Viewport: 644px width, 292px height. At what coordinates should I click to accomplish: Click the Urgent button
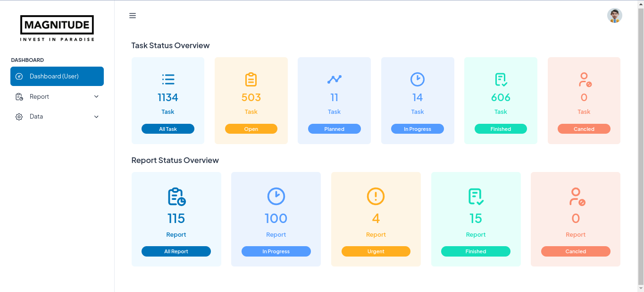(376, 251)
